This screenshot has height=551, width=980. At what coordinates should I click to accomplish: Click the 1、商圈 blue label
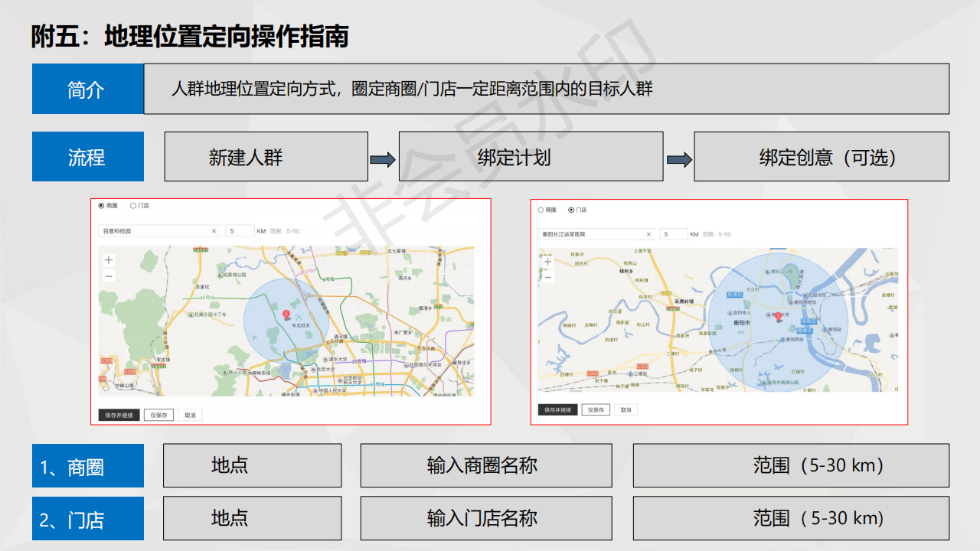tap(88, 465)
